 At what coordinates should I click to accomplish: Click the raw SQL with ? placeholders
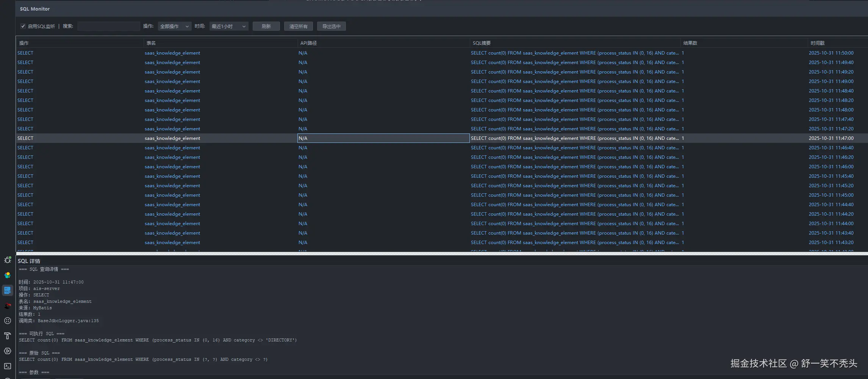[x=143, y=359]
